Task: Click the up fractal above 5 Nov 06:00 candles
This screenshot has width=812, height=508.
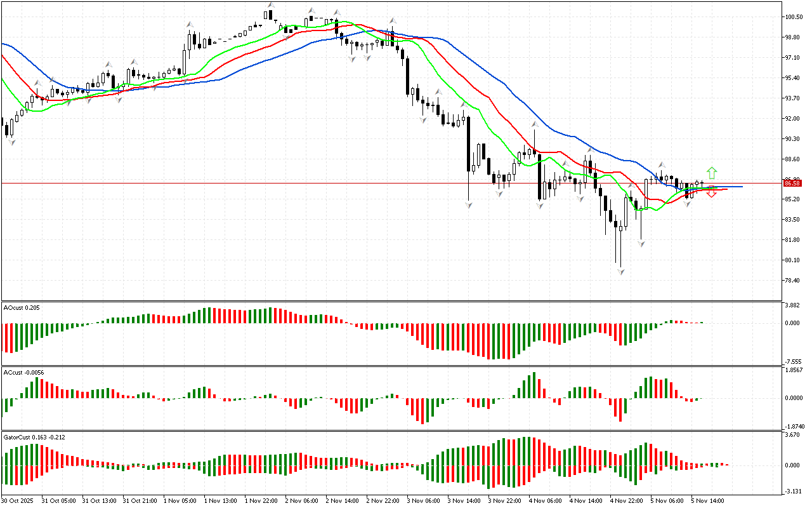Action: tap(661, 164)
